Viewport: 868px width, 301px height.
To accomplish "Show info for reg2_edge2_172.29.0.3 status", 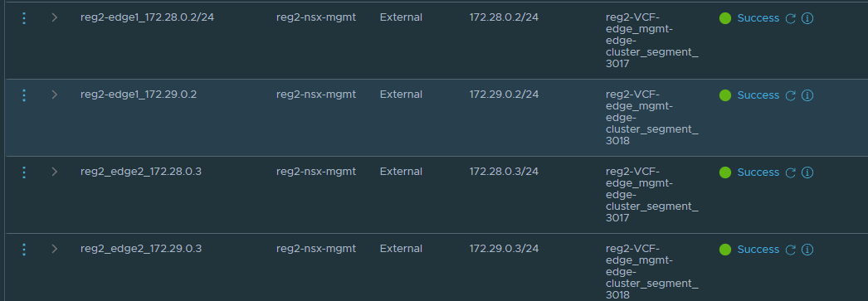I will pos(807,250).
